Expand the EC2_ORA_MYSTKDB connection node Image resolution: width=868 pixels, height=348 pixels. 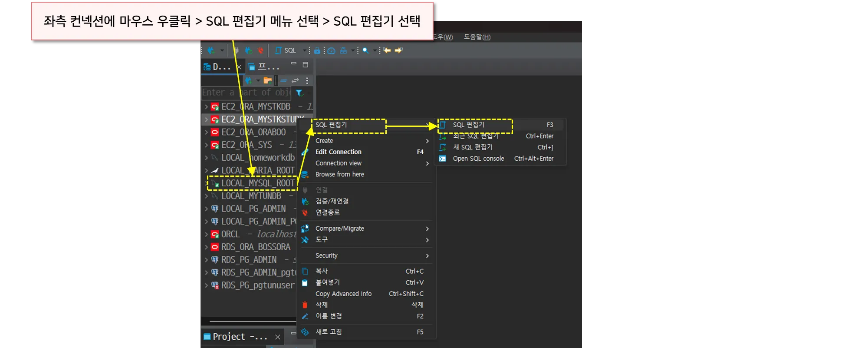pyautogui.click(x=206, y=106)
